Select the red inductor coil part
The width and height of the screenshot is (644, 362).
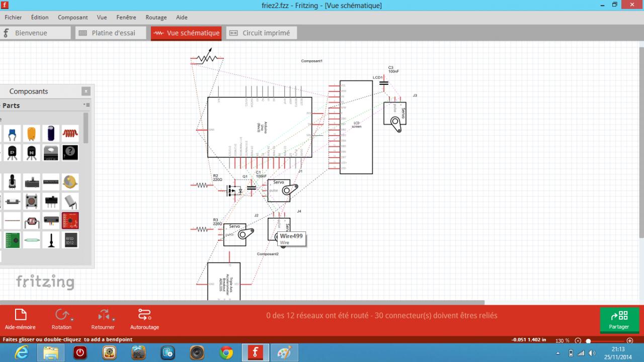(70, 133)
